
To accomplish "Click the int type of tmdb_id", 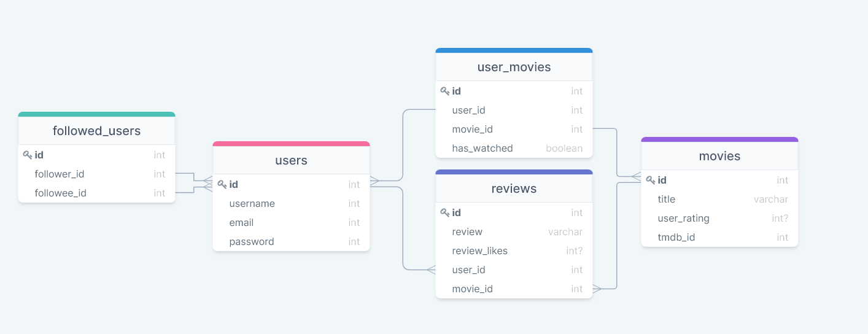I will point(783,238).
